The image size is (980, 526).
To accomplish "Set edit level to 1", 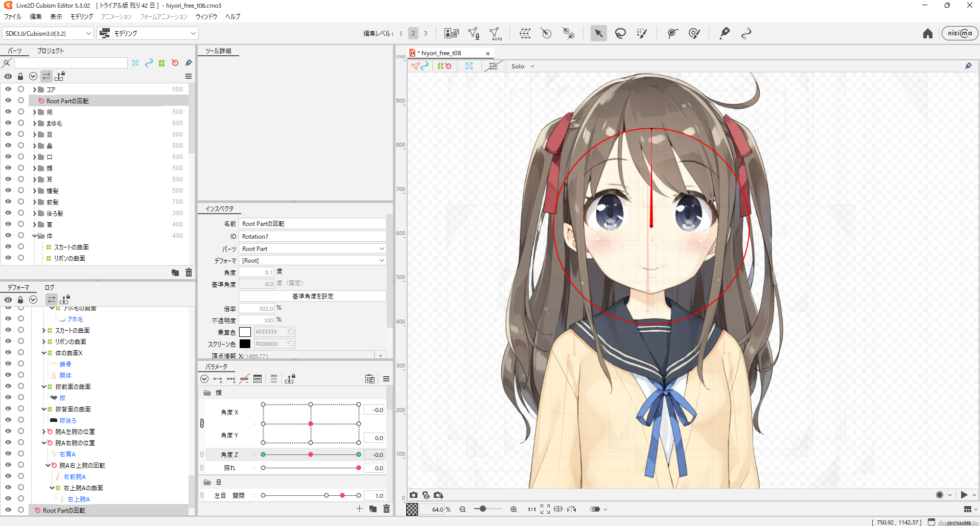I will pos(401,34).
